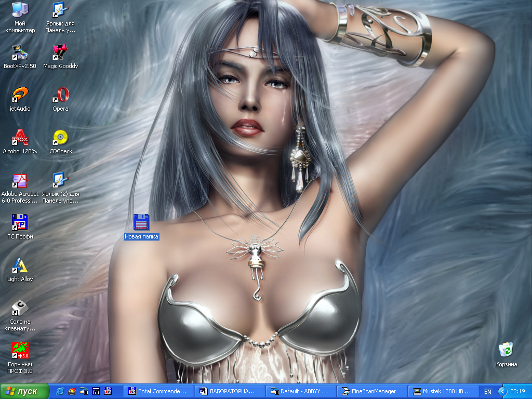The width and height of the screenshot is (532, 399).
Task: Click the 22:19 system clock
Action: (x=517, y=391)
